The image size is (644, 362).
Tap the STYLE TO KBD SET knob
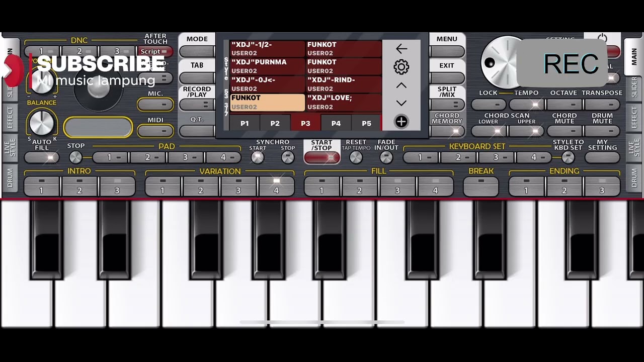coord(568,157)
